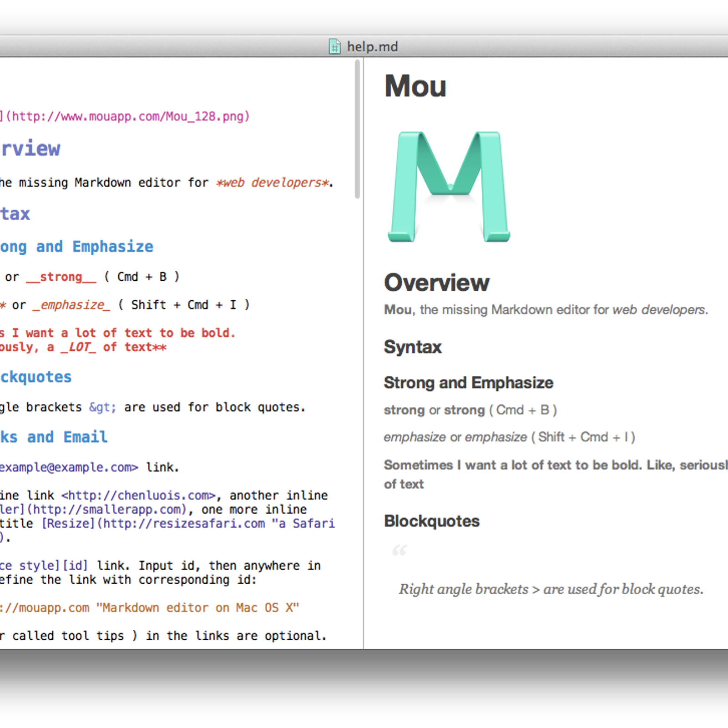Click the 'web developers.' italic text in preview
This screenshot has height=728, width=728.
660,310
